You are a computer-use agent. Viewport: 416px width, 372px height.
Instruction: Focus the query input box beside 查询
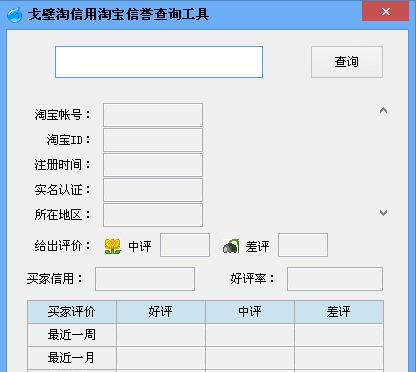pos(159,62)
